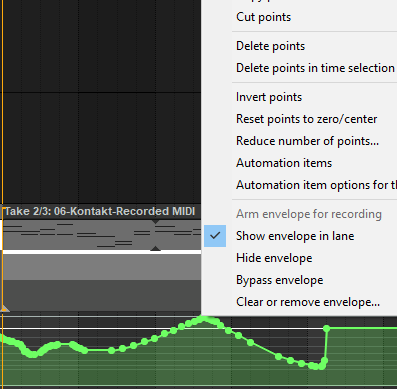This screenshot has width=397, height=389.
Task: Click the upper triangle marker in MIDI item
Action: 155,222
